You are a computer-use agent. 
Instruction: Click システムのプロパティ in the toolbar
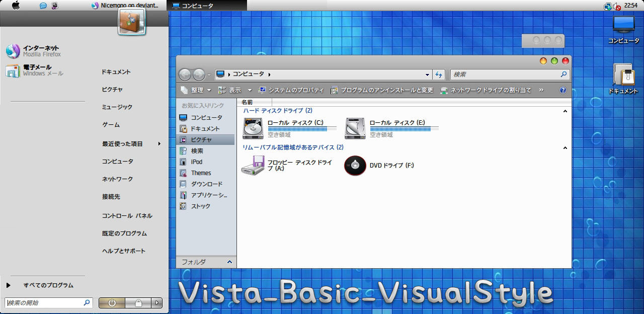291,90
